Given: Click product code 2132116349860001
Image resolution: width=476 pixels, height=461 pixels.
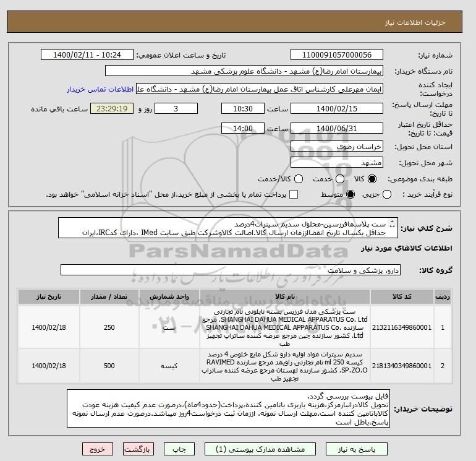Looking at the screenshot, I should (402, 327).
